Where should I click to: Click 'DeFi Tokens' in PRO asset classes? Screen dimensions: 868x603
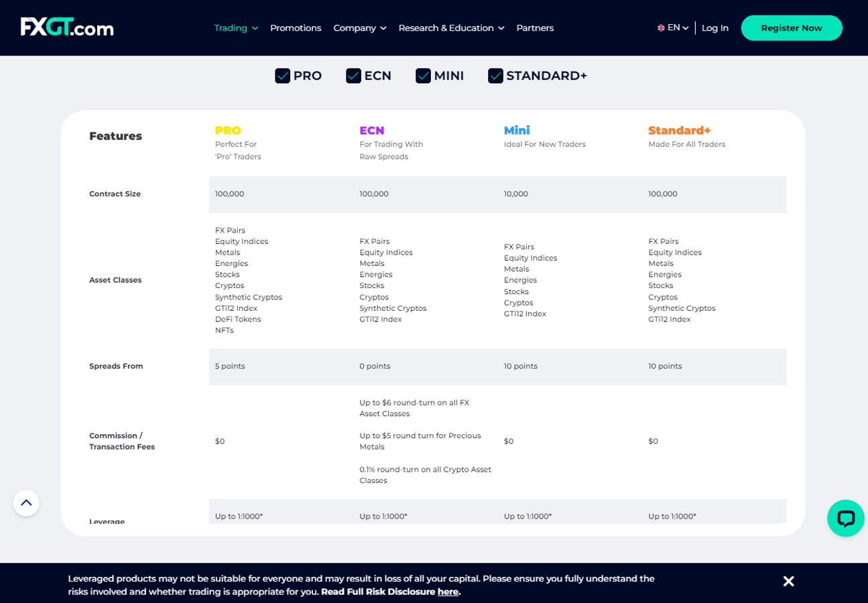point(238,319)
